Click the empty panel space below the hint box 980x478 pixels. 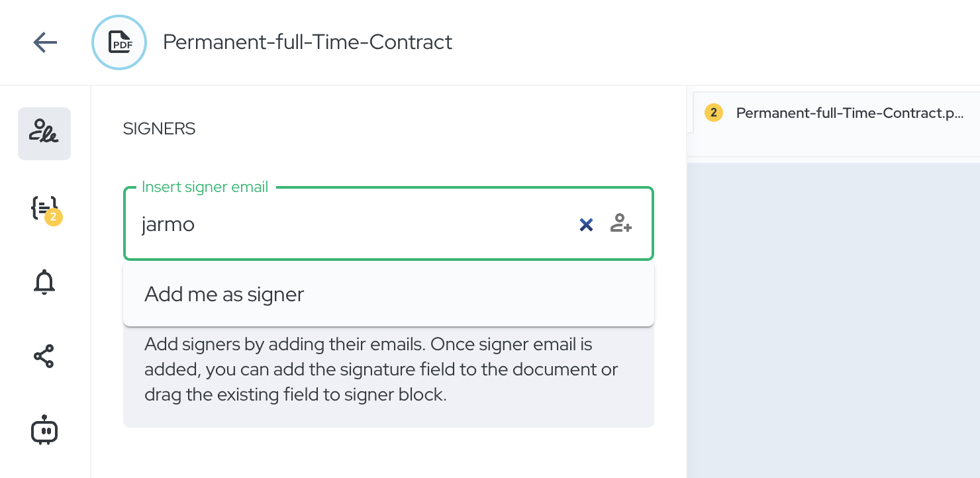(388, 453)
